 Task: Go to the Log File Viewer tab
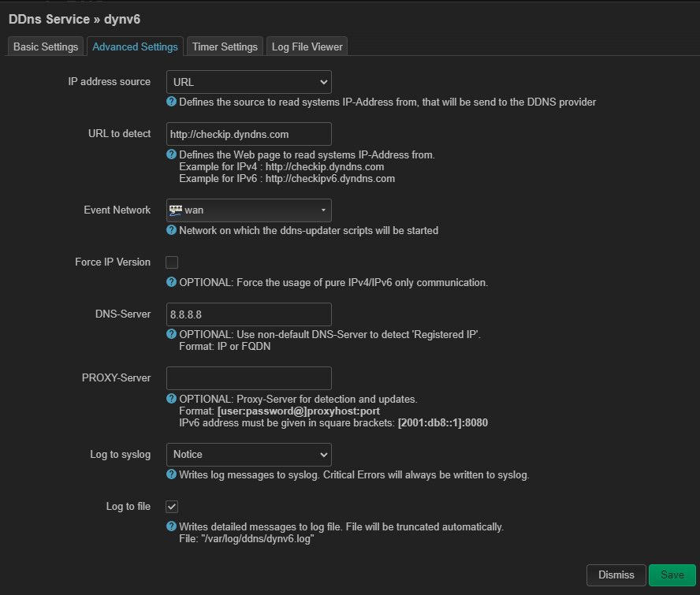coord(307,47)
